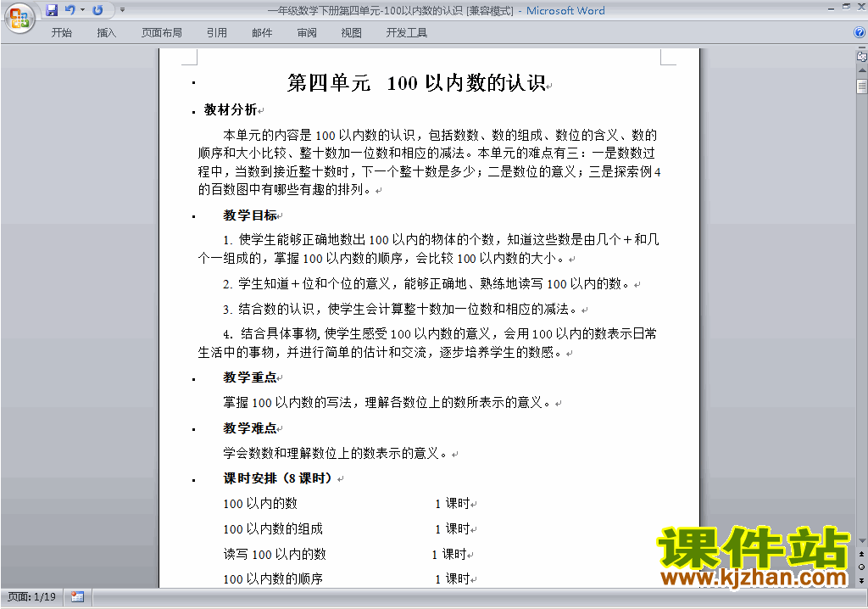The width and height of the screenshot is (868, 609).
Task: Select the 邮件 tab
Action: [x=262, y=33]
